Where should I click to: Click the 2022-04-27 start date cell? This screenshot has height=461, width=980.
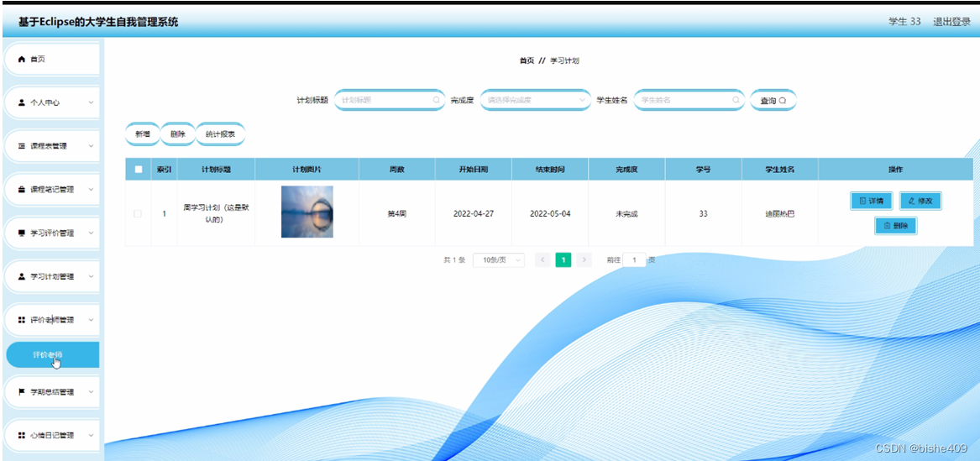474,213
